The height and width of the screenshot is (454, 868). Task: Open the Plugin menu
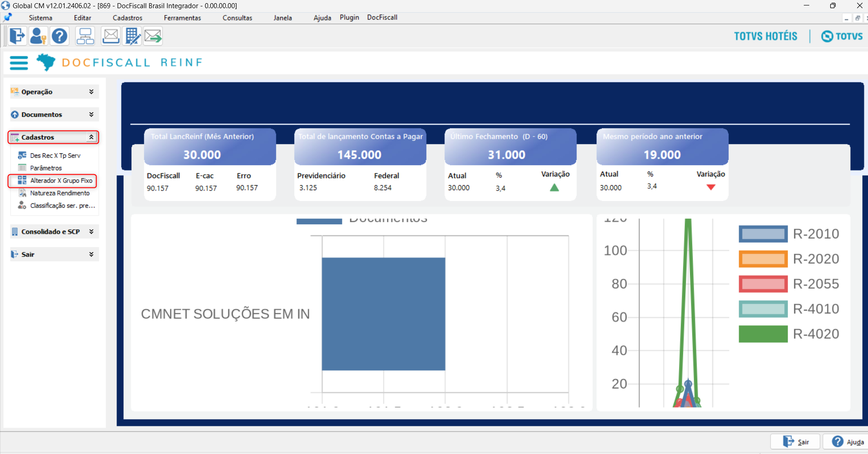coord(349,17)
